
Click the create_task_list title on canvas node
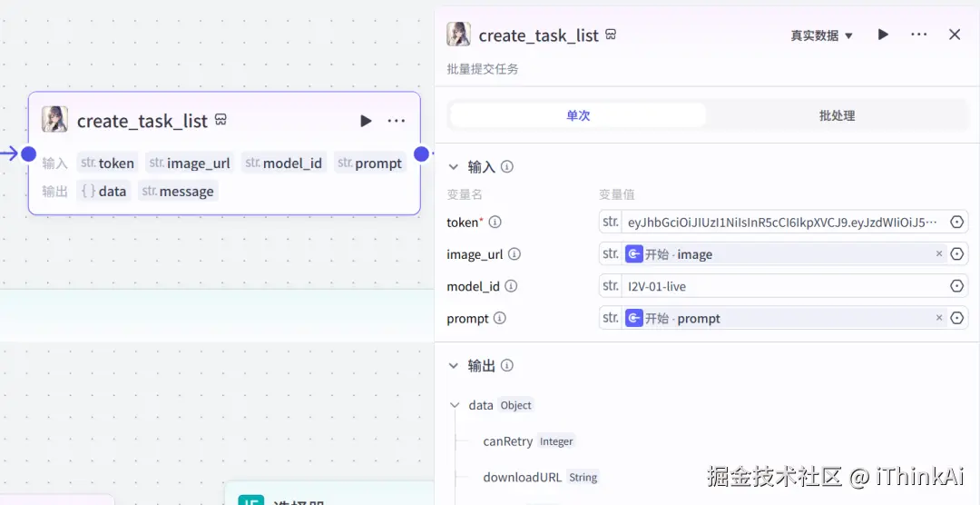coord(142,120)
